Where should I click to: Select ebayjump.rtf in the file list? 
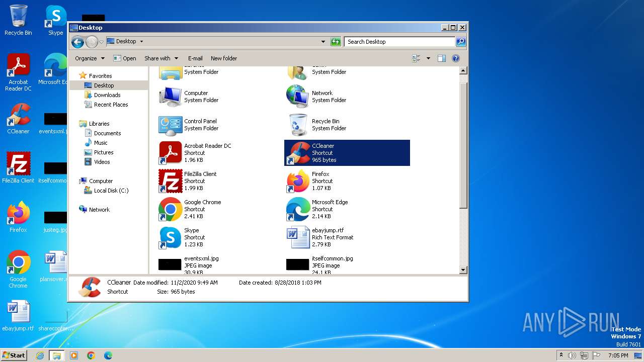(298, 237)
